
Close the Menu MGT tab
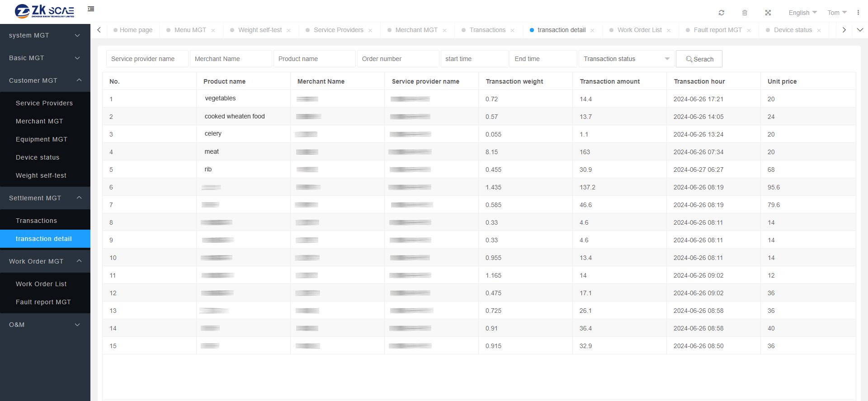pyautogui.click(x=213, y=30)
